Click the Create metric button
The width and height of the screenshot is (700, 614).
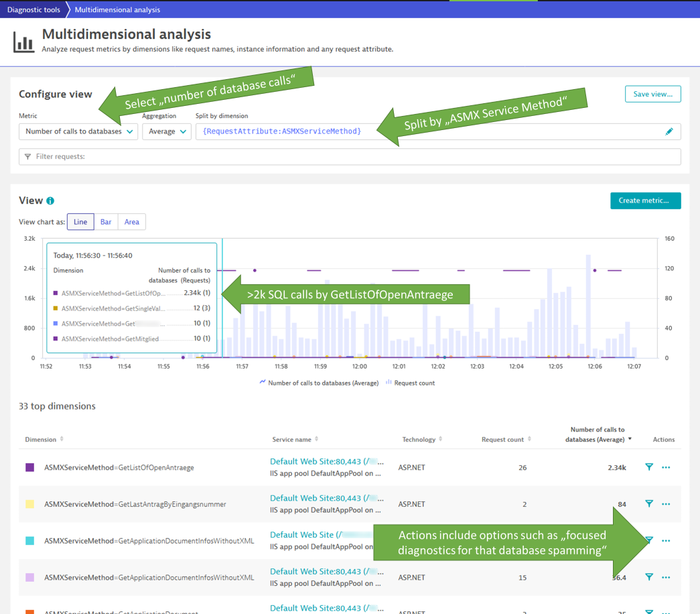(645, 200)
